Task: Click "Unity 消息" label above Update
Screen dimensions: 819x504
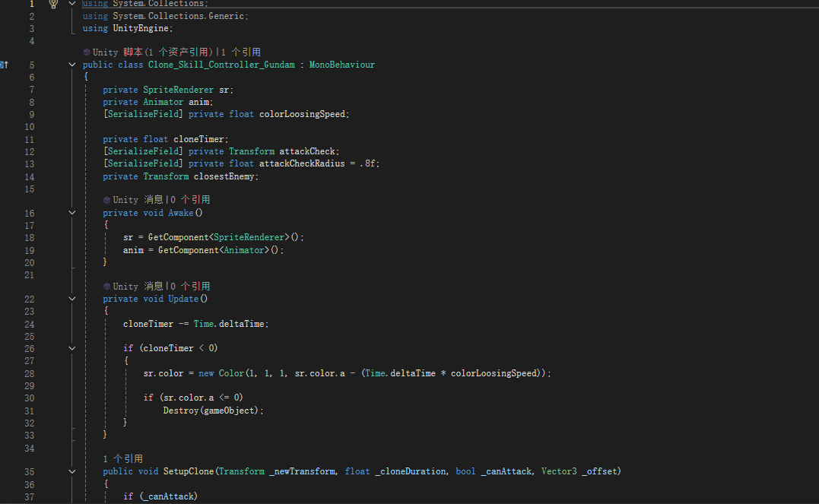Action: [x=138, y=287]
